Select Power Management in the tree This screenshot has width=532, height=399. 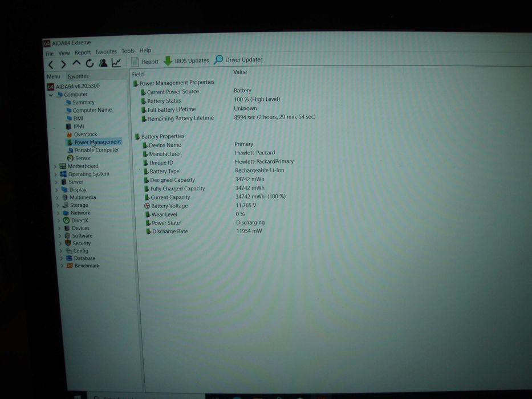click(94, 142)
